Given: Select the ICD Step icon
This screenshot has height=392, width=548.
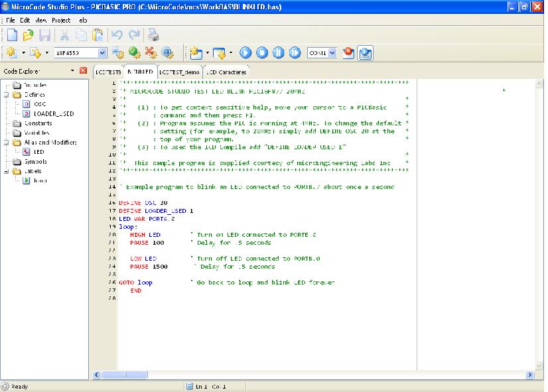Looking at the screenshot, I should (293, 52).
